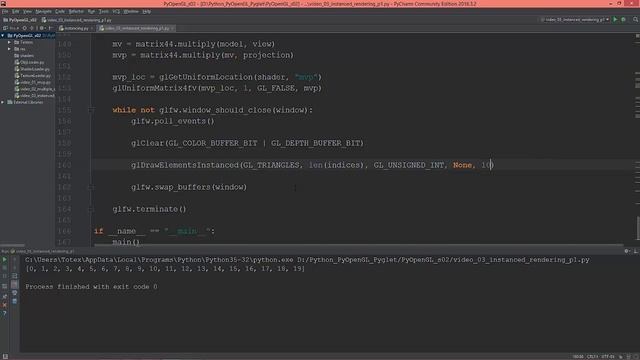Click the collapse all icon in Project panel

tap(32, 28)
